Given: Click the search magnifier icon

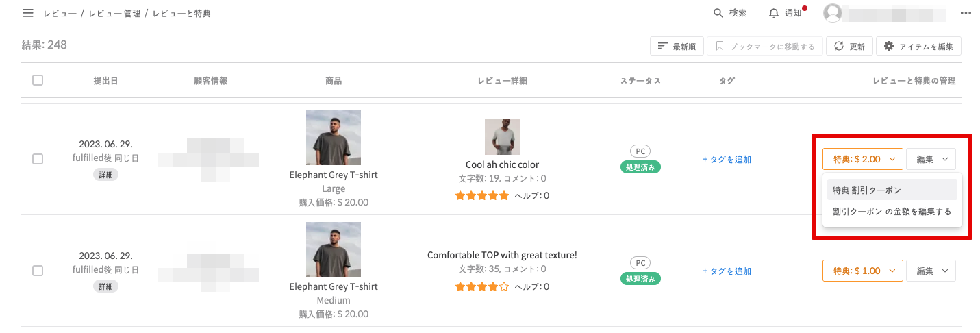Looking at the screenshot, I should click(x=718, y=13).
